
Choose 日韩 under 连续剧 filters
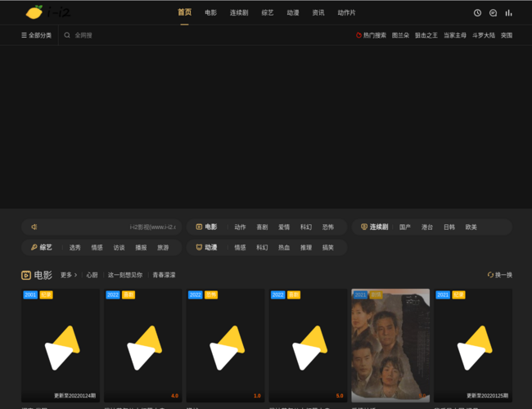pos(449,227)
